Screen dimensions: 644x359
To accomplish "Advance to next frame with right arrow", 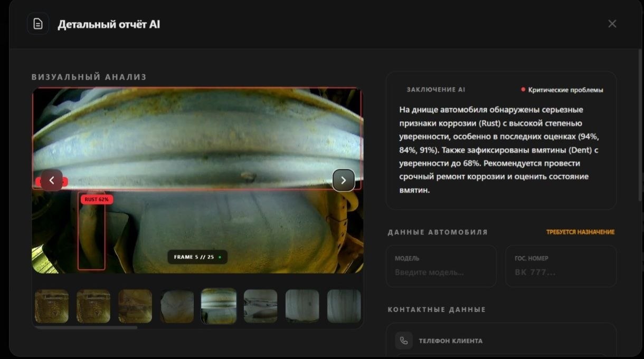I will pyautogui.click(x=343, y=180).
